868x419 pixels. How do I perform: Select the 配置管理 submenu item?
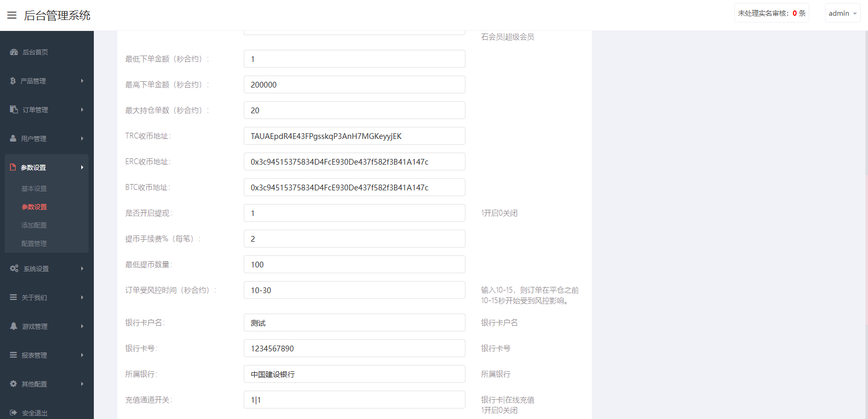click(34, 243)
